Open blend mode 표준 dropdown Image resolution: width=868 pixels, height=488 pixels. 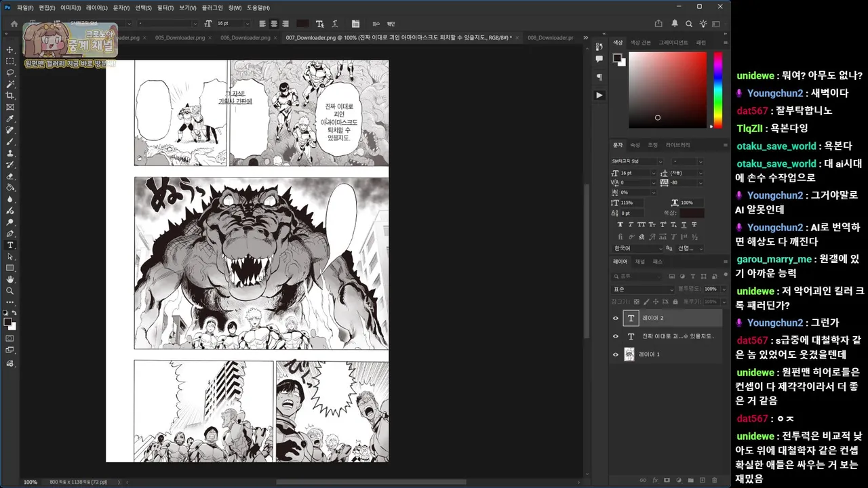[643, 289]
